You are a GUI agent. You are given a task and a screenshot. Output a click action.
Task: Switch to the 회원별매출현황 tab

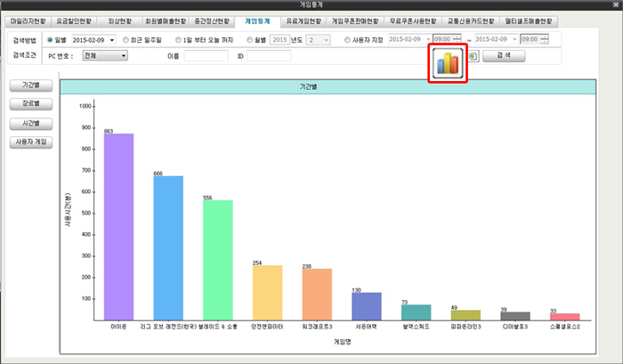(x=166, y=21)
